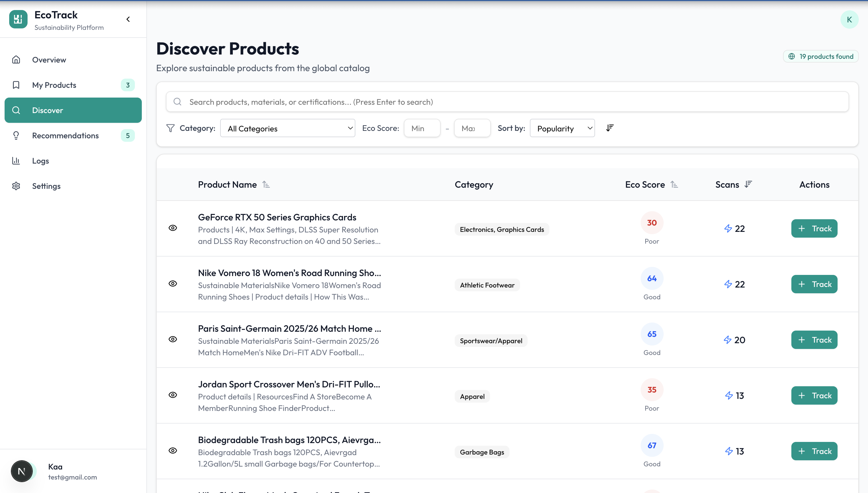Toggle the eye icon for Biodegradable Trash bags
The image size is (868, 493).
point(173,451)
